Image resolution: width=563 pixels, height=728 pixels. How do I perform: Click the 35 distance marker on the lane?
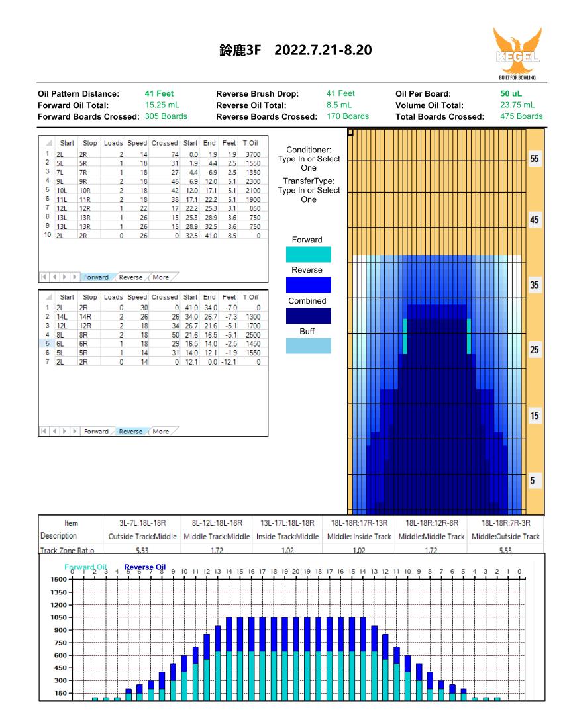(535, 285)
